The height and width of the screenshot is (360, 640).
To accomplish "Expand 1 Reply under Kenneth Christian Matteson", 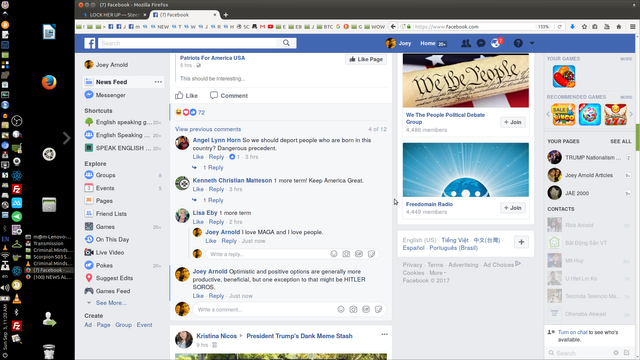I will [x=213, y=200].
